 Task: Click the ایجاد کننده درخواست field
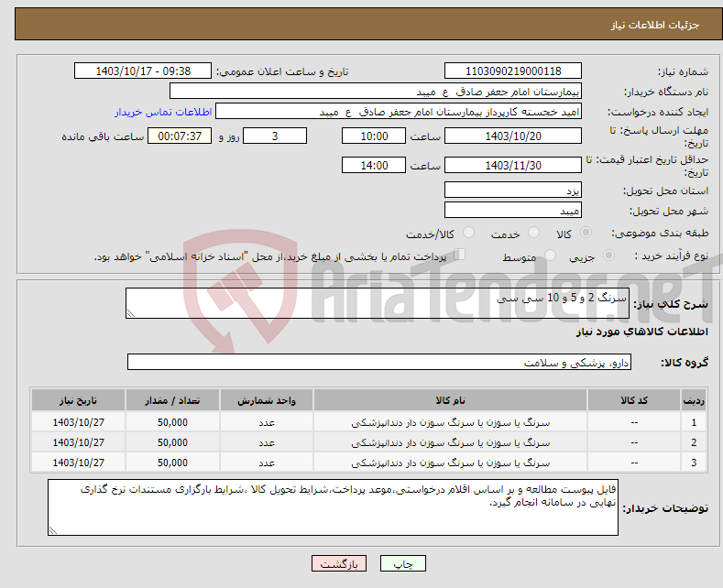click(399, 112)
